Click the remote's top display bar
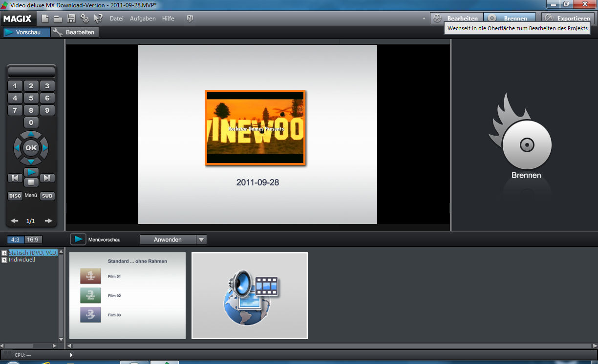 point(31,71)
